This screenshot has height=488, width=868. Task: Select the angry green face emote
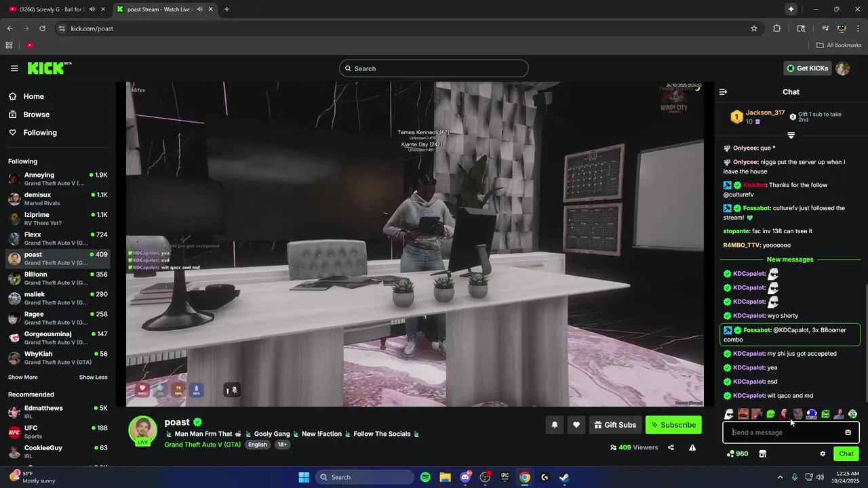(825, 414)
